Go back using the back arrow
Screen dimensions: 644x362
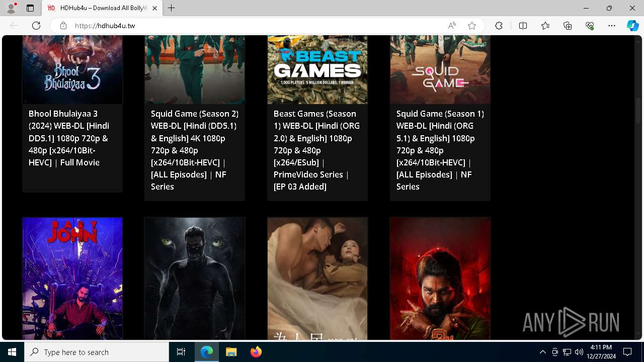pyautogui.click(x=14, y=26)
